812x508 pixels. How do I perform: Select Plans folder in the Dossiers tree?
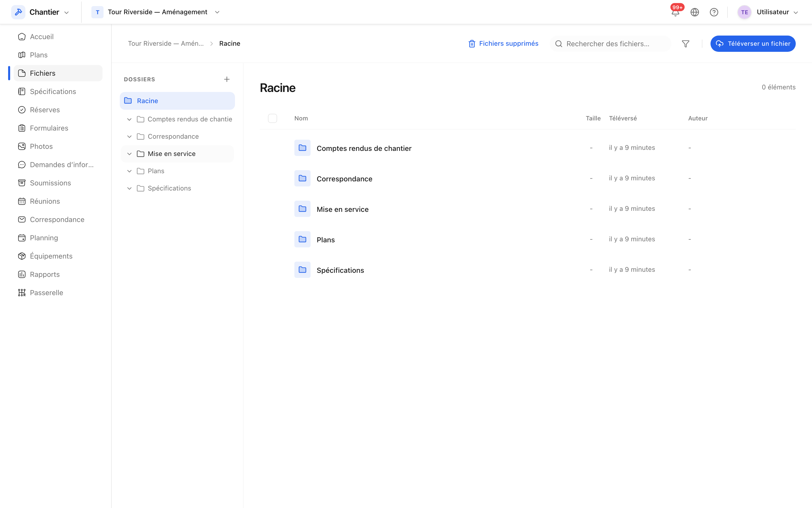[177, 171]
